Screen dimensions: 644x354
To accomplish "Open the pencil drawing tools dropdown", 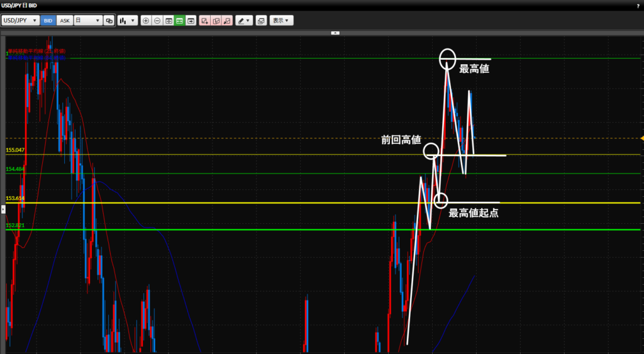I will pos(244,20).
